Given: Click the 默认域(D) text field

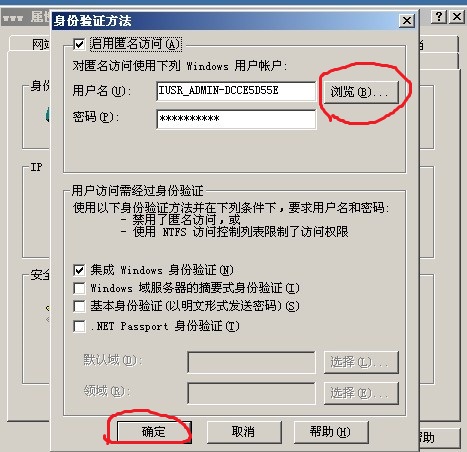Looking at the screenshot, I should (x=251, y=362).
